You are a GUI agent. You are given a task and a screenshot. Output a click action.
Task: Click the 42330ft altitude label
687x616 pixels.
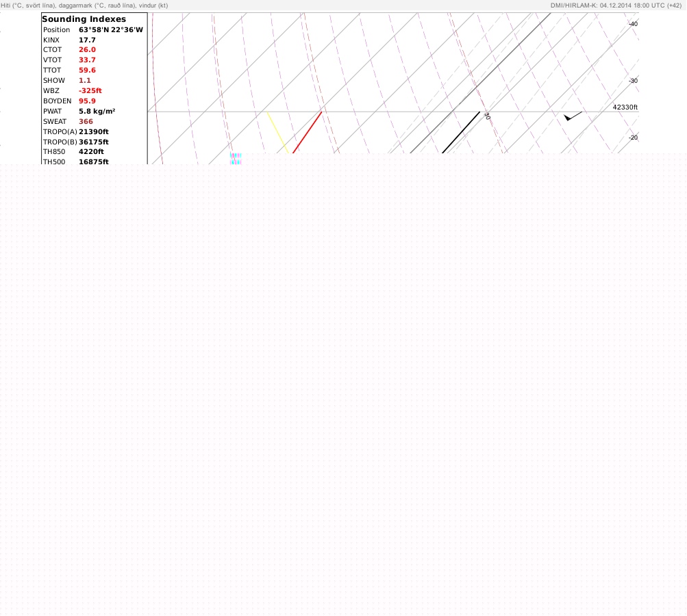coord(625,107)
